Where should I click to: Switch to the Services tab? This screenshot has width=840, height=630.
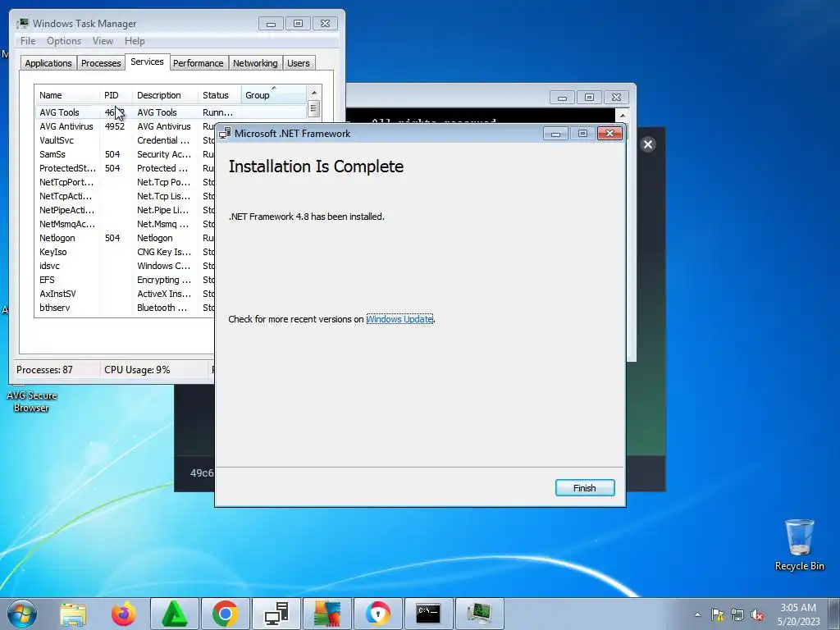[x=148, y=62]
